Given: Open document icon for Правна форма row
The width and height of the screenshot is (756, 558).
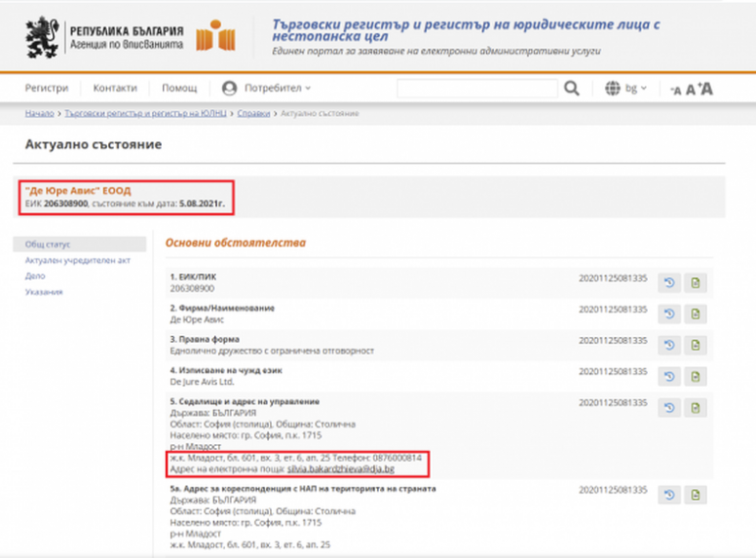Looking at the screenshot, I should 695,345.
